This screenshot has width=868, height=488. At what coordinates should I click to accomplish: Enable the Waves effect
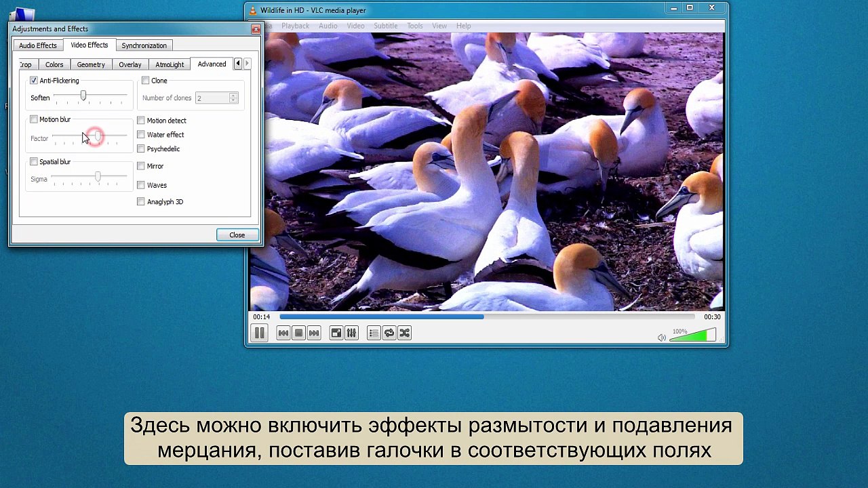(141, 185)
